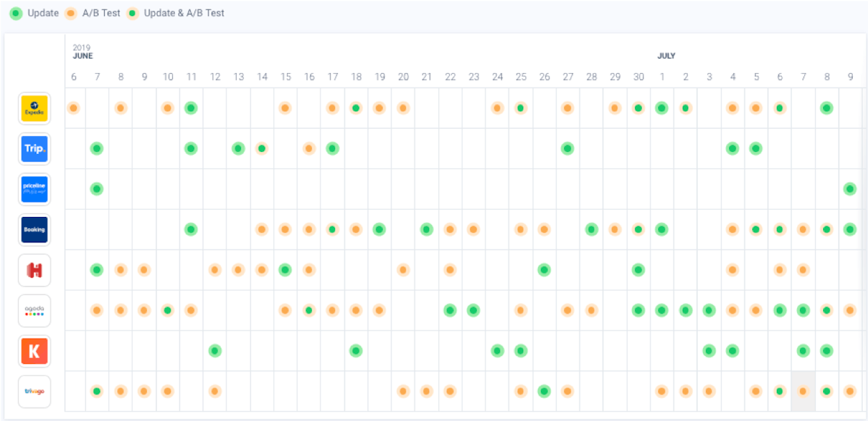Open the Trivago app icon
This screenshot has height=421, width=868.
(x=34, y=391)
